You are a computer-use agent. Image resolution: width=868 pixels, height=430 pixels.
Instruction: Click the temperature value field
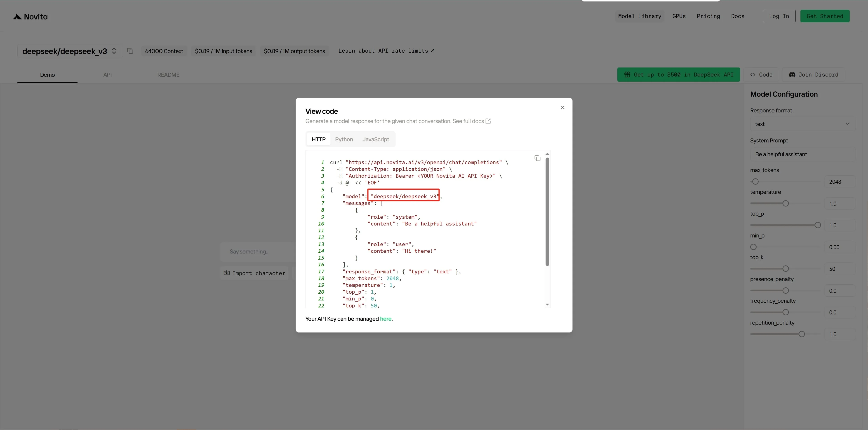click(839, 204)
